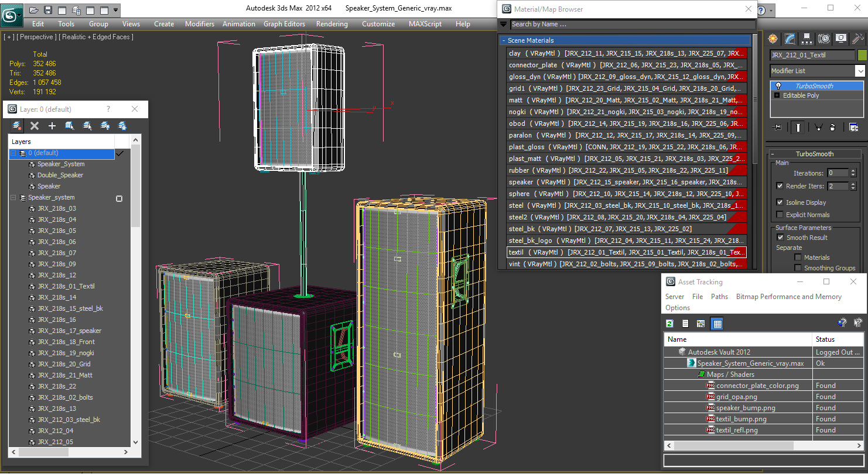Click the Search by Name field

point(633,25)
